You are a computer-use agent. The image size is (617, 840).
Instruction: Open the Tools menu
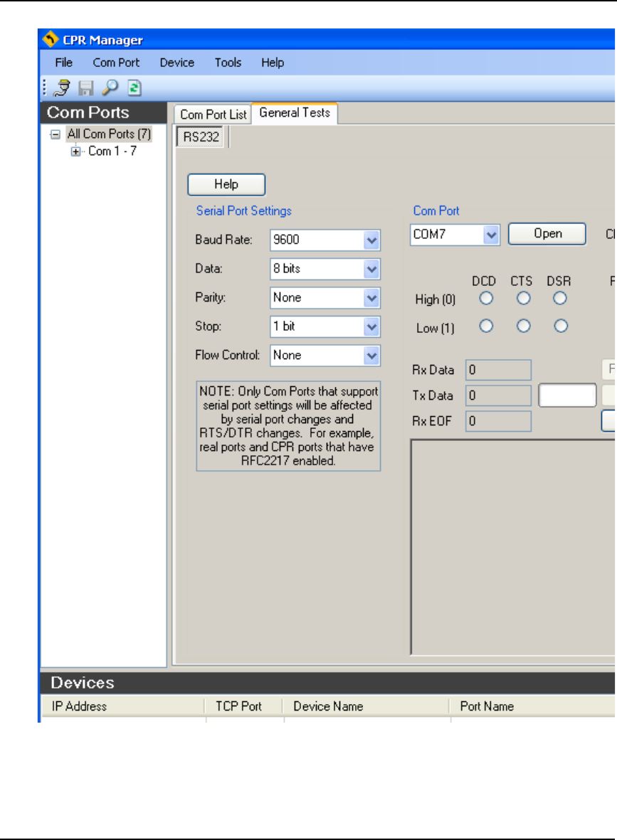point(228,63)
